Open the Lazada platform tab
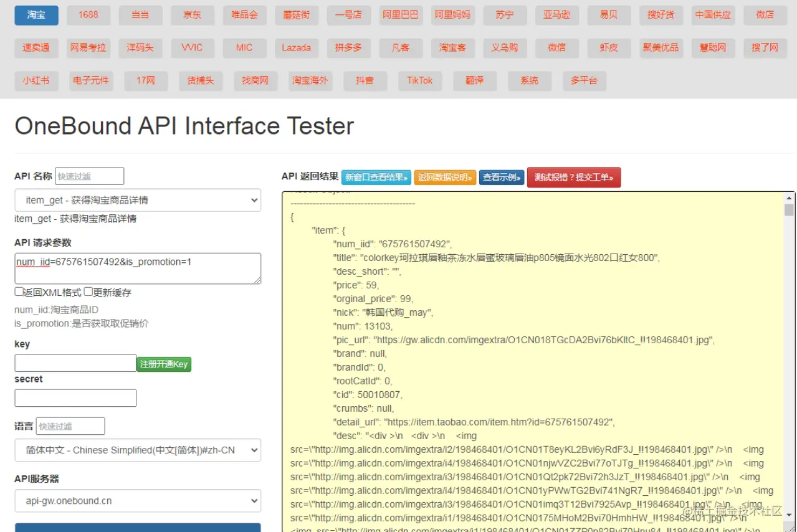The width and height of the screenshot is (797, 532). pos(296,47)
